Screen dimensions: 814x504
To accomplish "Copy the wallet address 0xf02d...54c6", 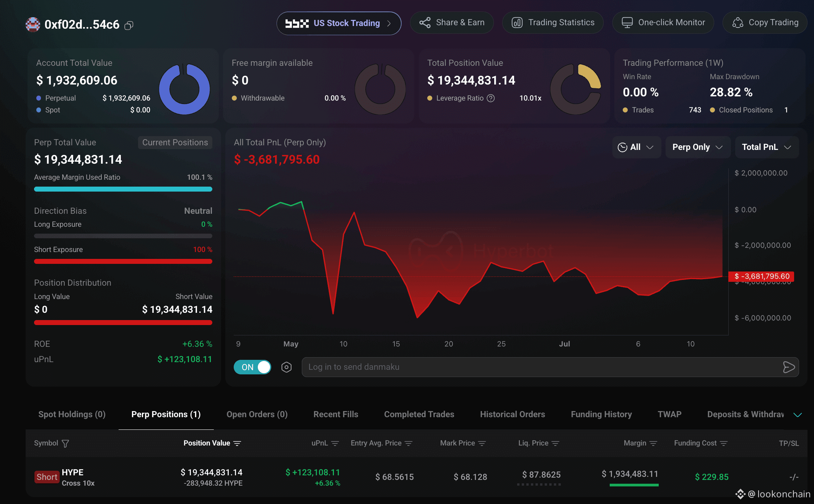I will 129,25.
